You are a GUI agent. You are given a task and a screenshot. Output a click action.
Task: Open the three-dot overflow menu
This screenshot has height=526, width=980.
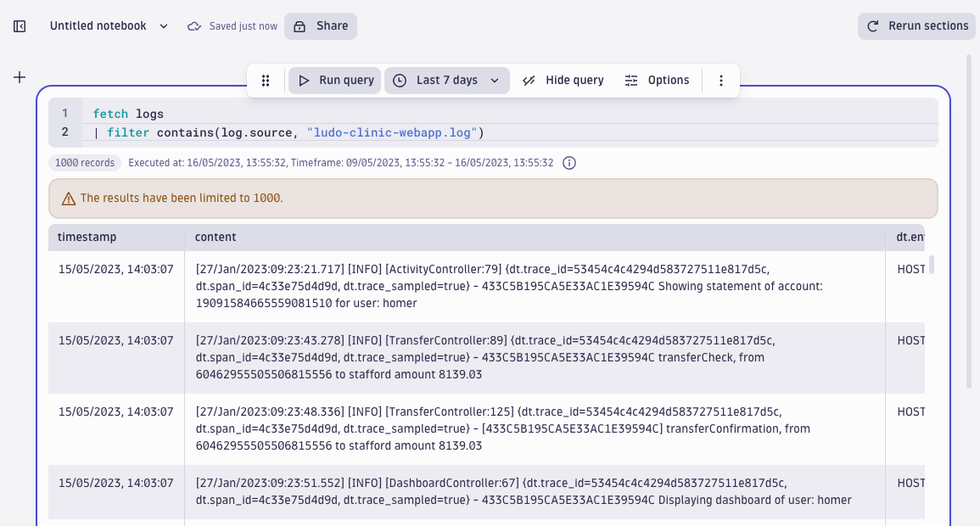click(721, 80)
